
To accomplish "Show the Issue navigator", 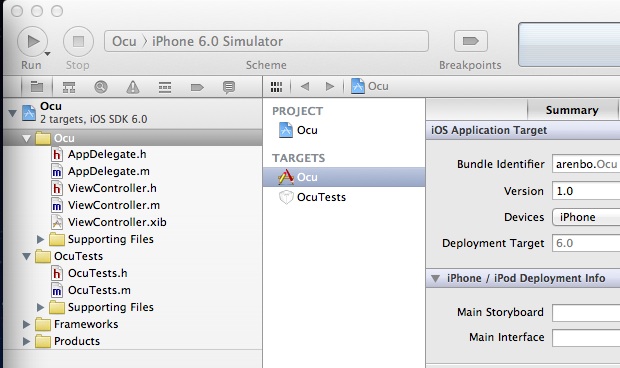I will pos(133,87).
